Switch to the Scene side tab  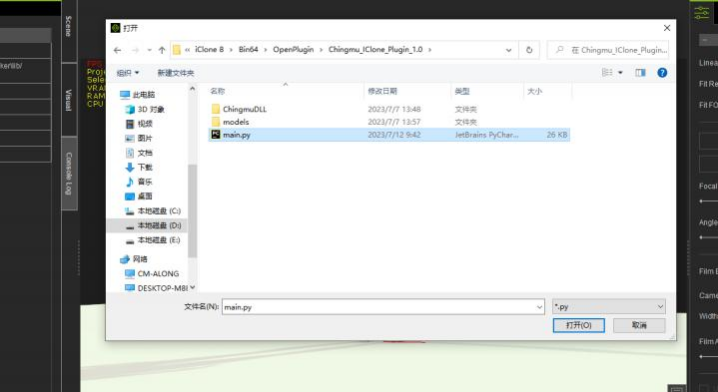[x=69, y=26]
